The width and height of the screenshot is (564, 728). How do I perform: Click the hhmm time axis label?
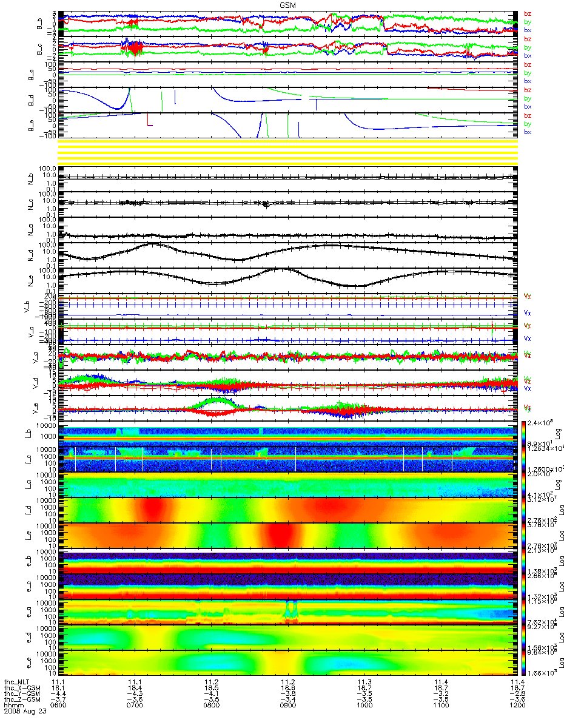[13, 706]
